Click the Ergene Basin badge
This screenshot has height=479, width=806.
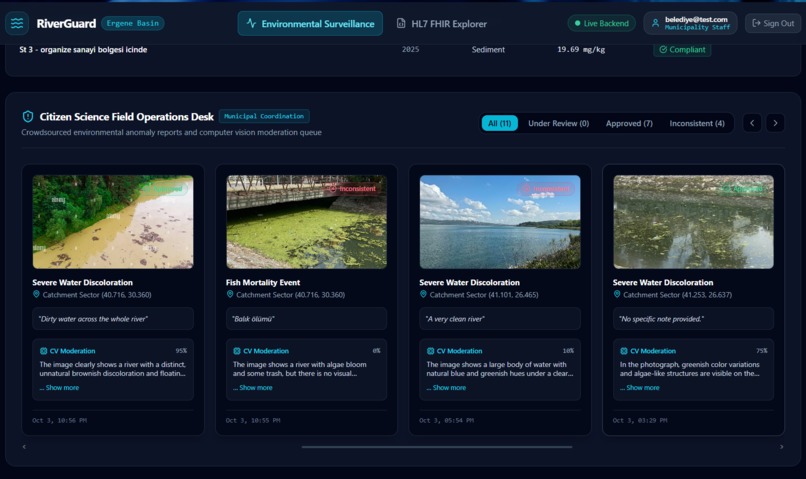(x=133, y=23)
